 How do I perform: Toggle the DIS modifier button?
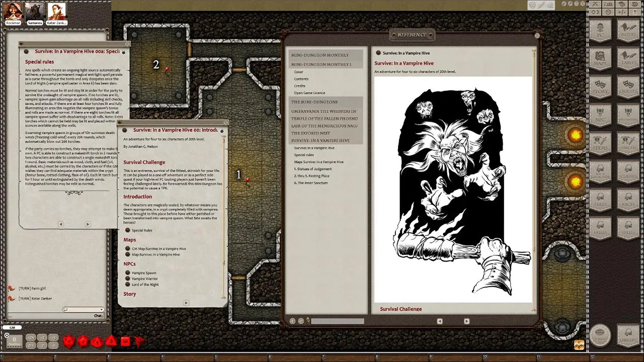pyautogui.click(x=31, y=345)
